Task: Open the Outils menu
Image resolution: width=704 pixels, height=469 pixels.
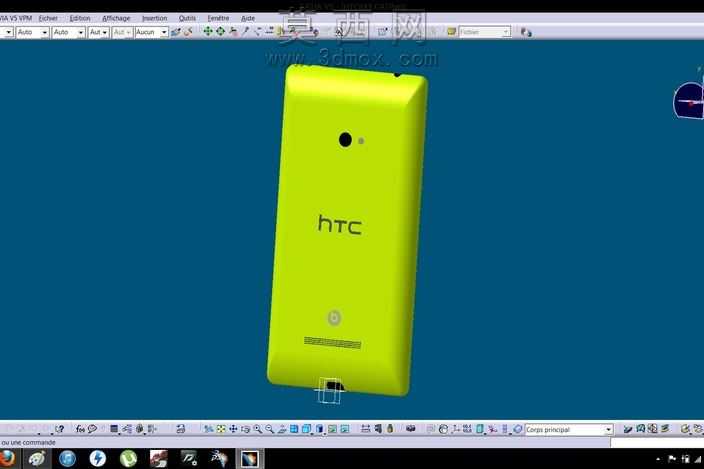Action: coord(187,18)
